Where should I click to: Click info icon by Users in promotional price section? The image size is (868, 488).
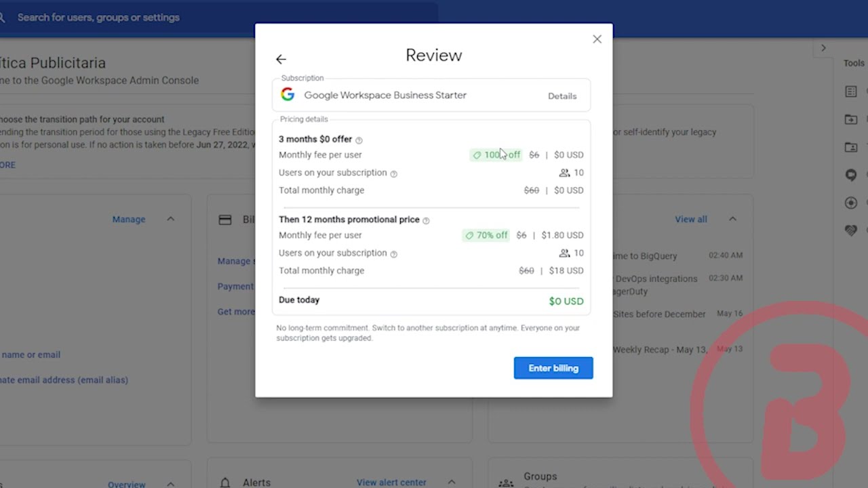pyautogui.click(x=394, y=254)
